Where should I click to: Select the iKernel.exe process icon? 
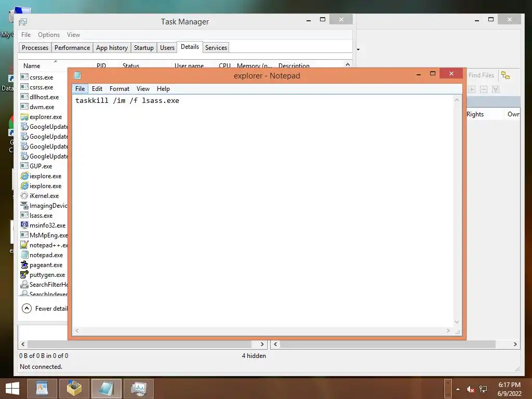click(x=24, y=195)
